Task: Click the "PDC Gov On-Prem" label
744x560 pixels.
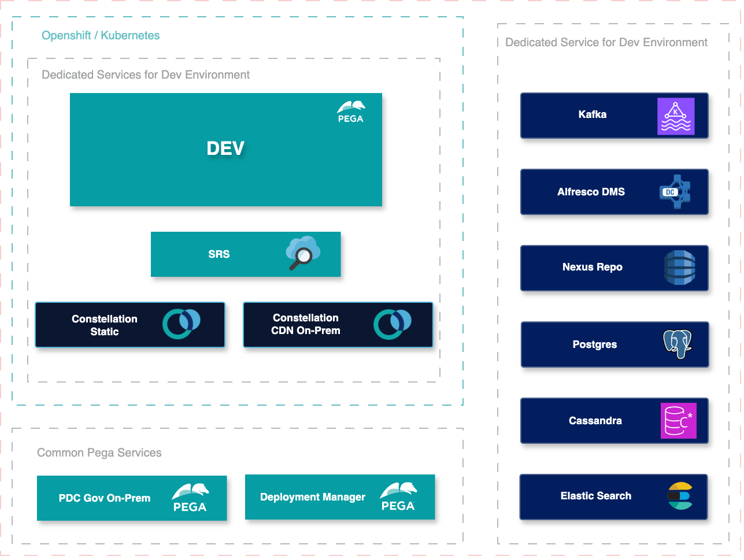Action: pyautogui.click(x=105, y=498)
